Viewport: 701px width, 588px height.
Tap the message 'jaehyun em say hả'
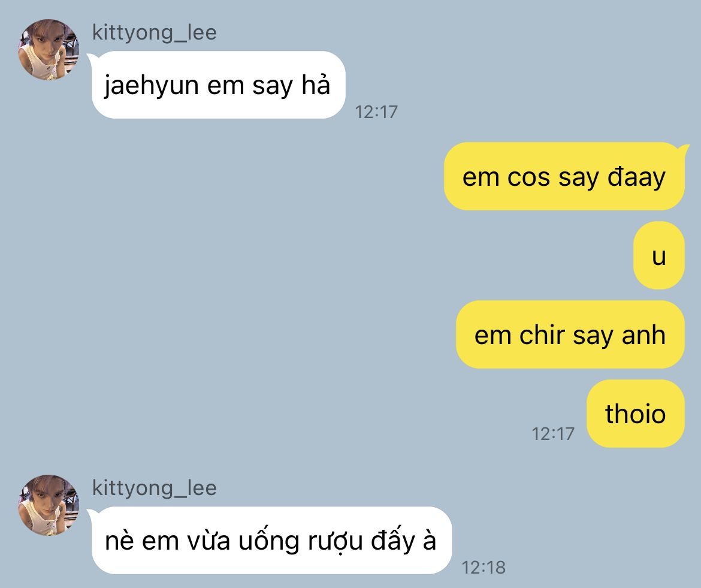click(218, 85)
